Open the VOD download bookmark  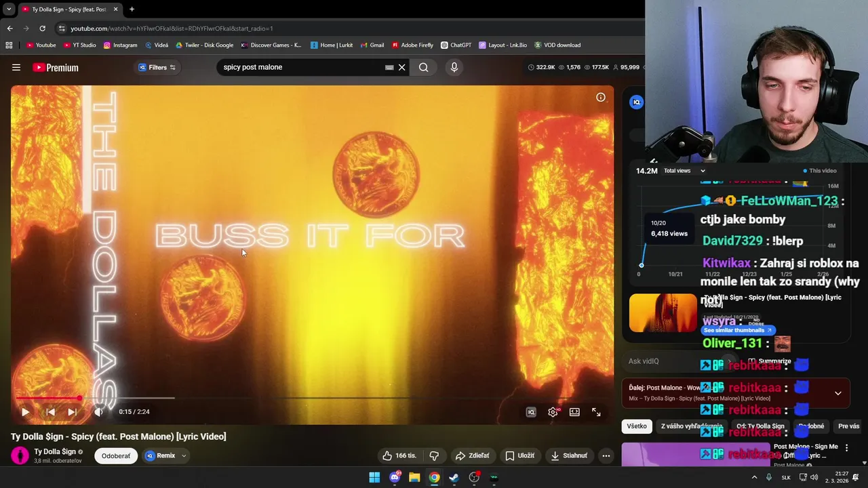pyautogui.click(x=557, y=45)
